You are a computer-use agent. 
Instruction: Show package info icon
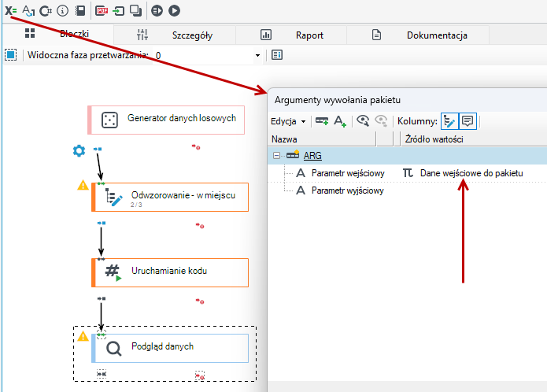coord(62,11)
